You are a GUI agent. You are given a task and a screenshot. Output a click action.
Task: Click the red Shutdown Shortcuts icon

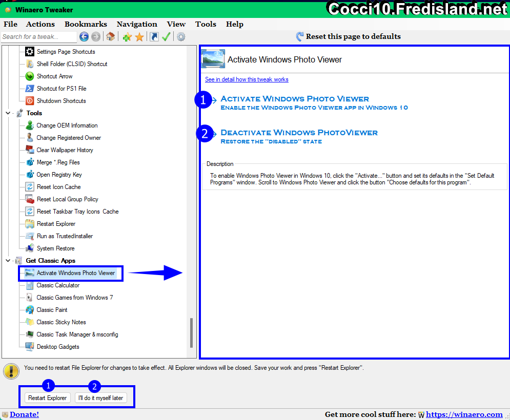30,101
